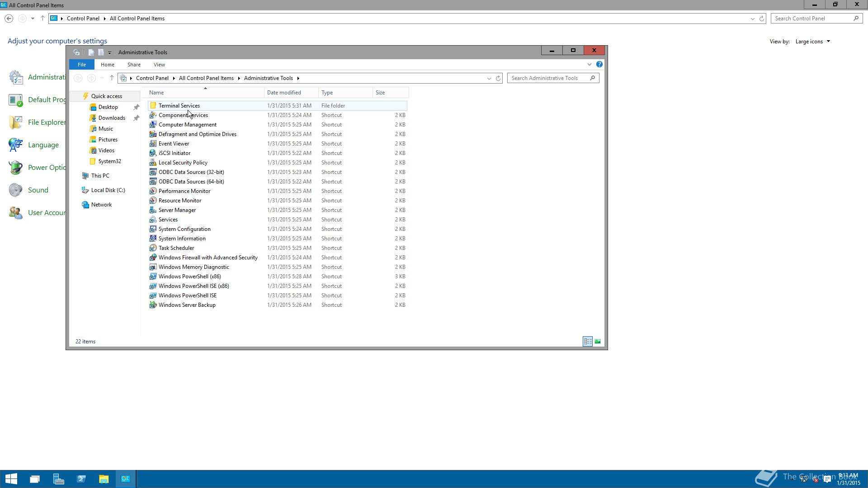The height and width of the screenshot is (488, 868).
Task: Sort by the Date modified column header
Action: coord(291,93)
